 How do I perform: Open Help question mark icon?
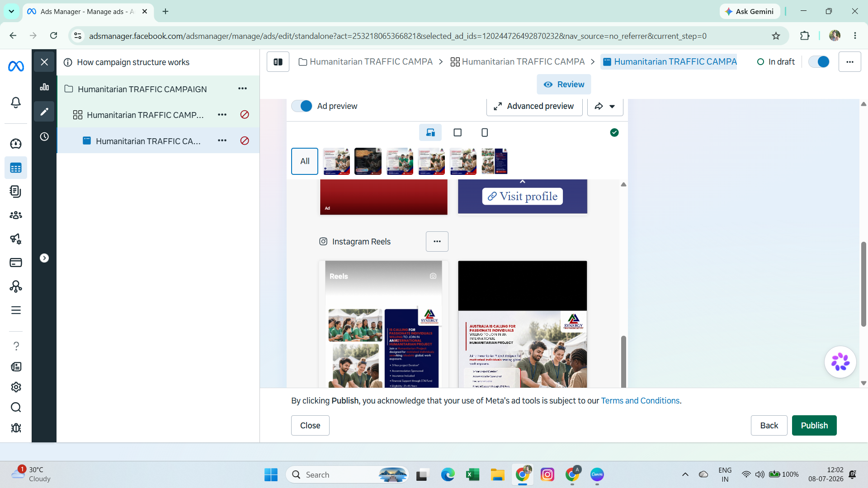tap(16, 346)
